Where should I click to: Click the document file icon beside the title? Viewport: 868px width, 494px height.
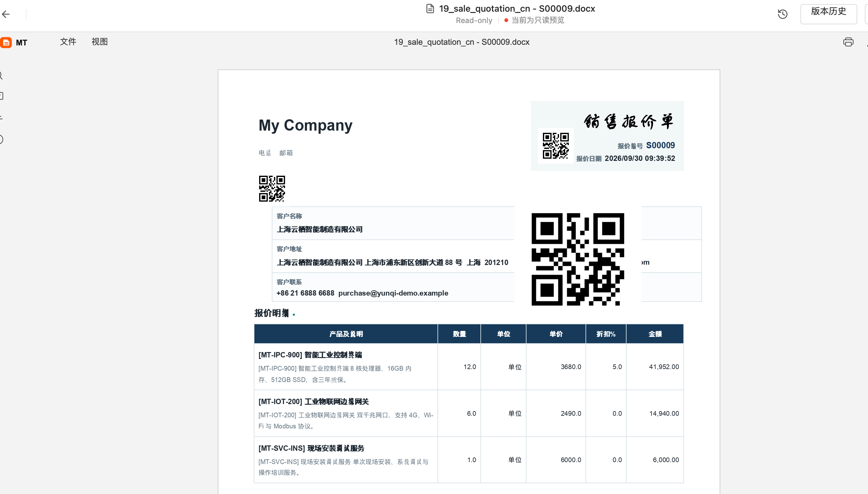(x=430, y=9)
